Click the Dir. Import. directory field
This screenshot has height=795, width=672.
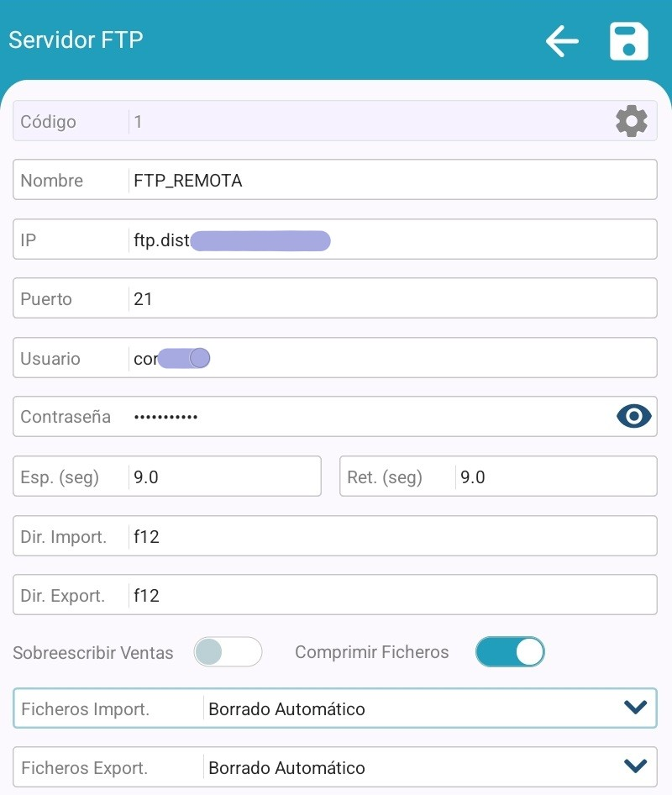[391, 536]
